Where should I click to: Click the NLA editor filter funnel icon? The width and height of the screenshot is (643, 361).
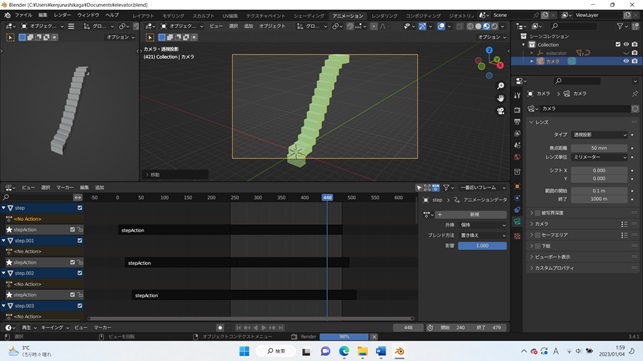pyautogui.click(x=446, y=187)
